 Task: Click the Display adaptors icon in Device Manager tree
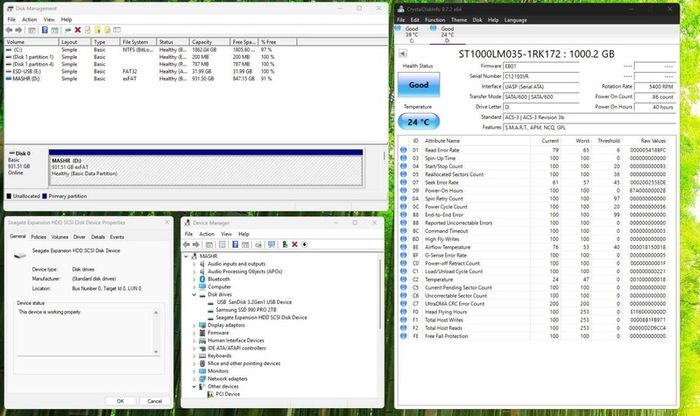(202, 325)
